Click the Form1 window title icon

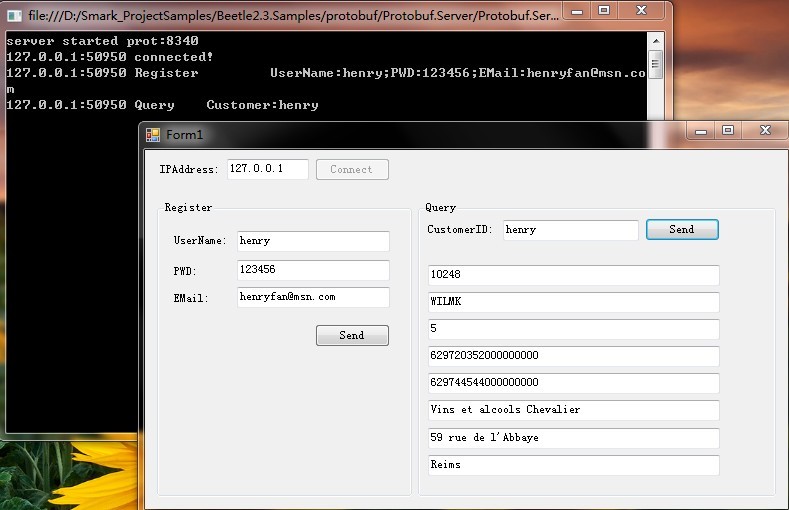tap(152, 135)
